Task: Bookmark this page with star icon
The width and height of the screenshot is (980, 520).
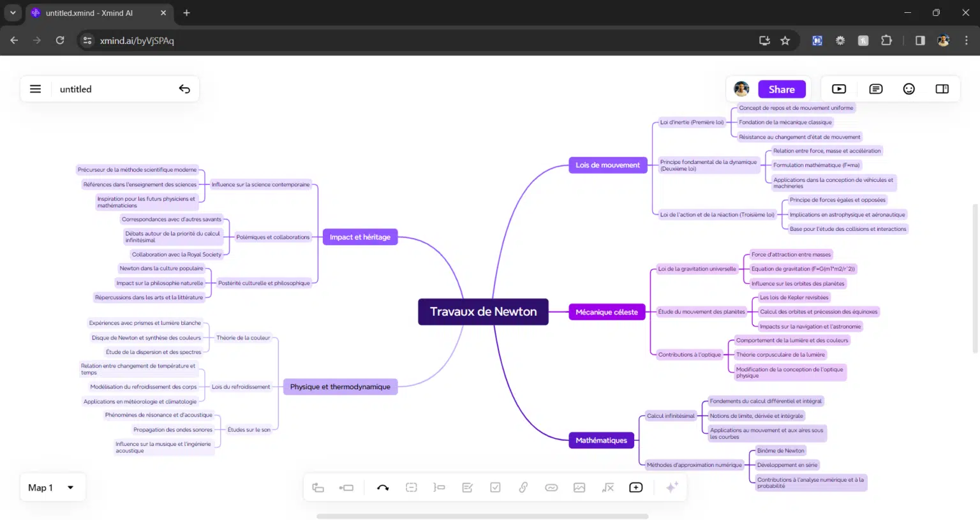Action: (x=785, y=41)
